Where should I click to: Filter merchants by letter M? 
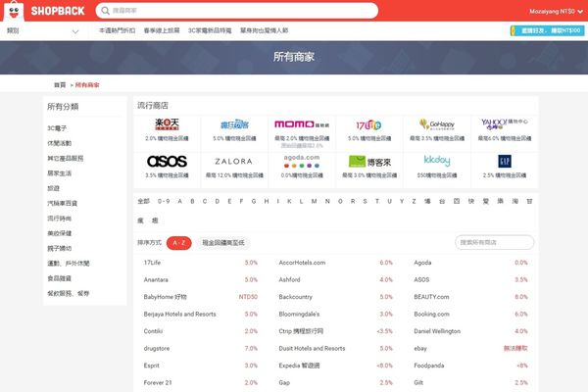pos(315,202)
